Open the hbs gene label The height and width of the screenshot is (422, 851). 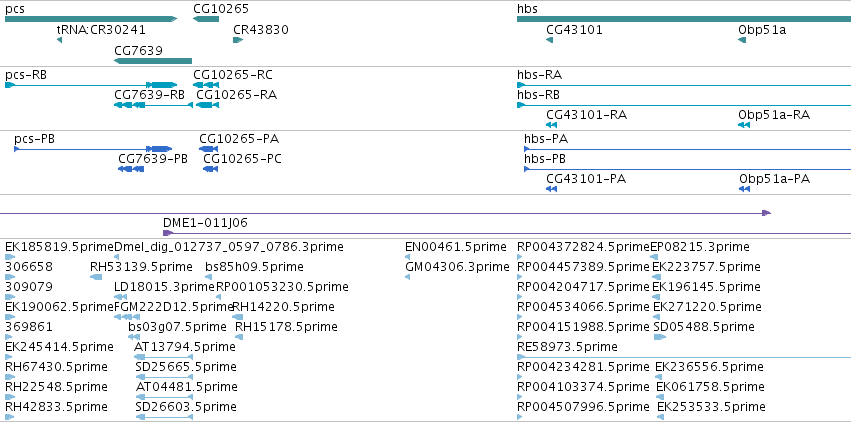tap(528, 9)
